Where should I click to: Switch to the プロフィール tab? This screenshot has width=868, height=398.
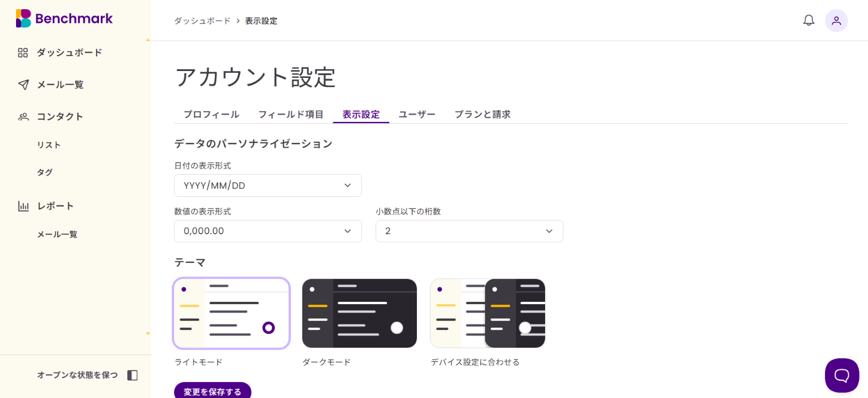click(211, 114)
